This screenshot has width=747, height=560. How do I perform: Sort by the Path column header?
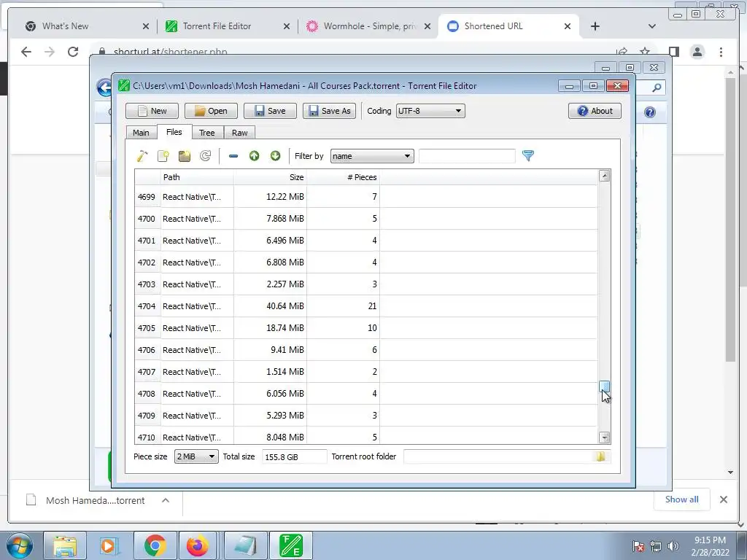(197, 177)
